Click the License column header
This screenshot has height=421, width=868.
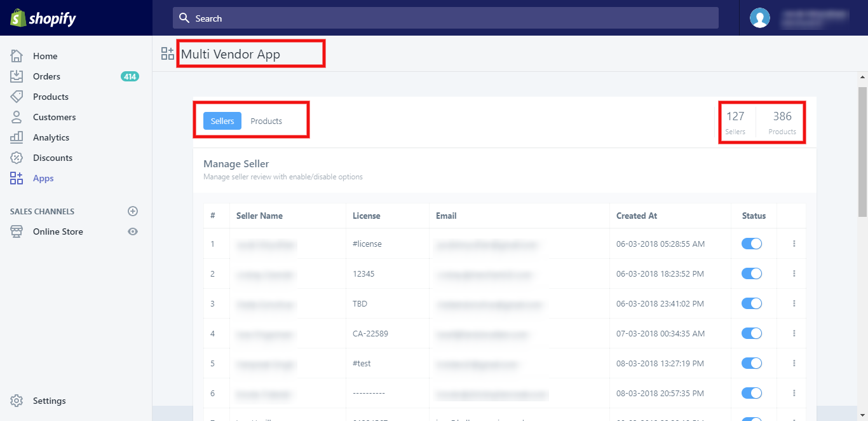point(367,216)
